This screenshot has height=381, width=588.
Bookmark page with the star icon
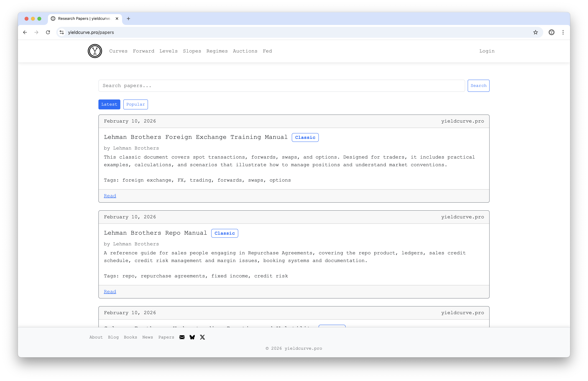535,32
